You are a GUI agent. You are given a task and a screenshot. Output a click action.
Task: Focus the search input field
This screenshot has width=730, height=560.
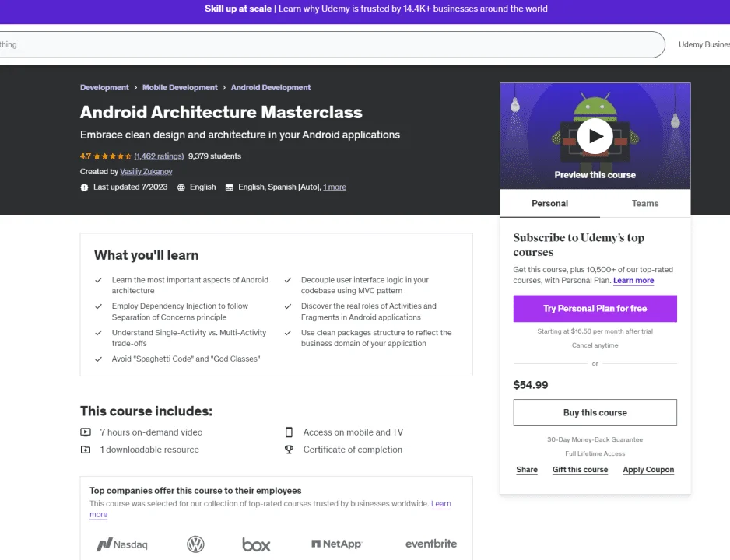click(x=331, y=44)
